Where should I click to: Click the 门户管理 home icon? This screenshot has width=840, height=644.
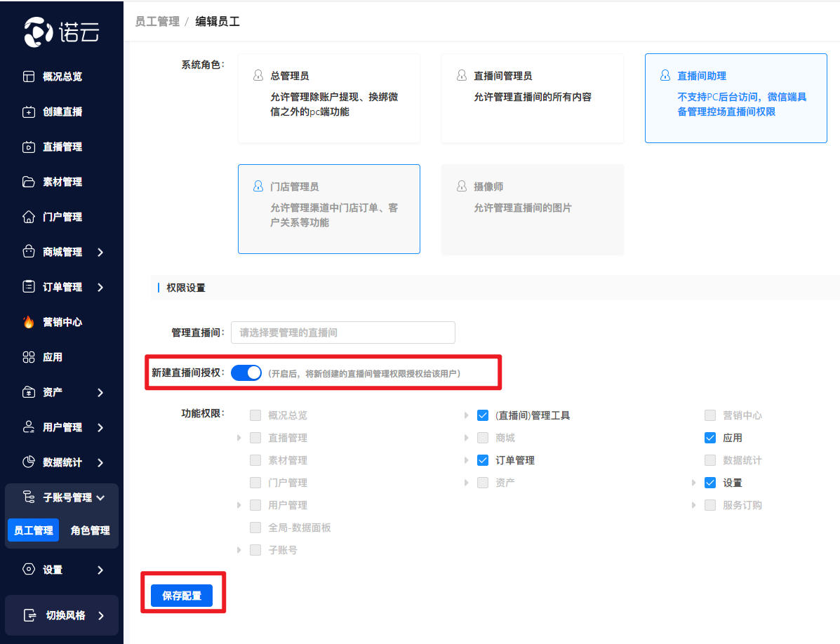pyautogui.click(x=29, y=217)
